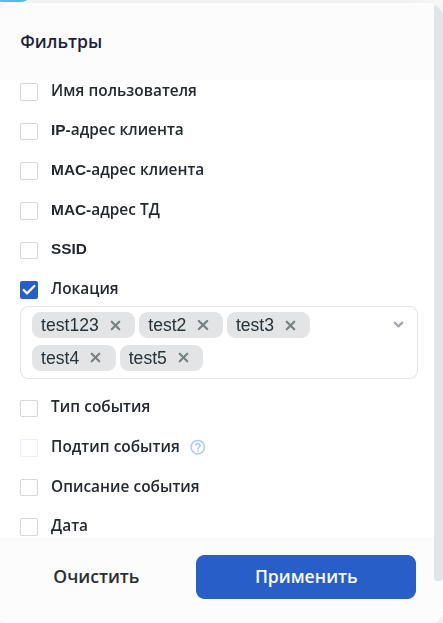
Task: Remove the test2 location tag
Action: 203,325
